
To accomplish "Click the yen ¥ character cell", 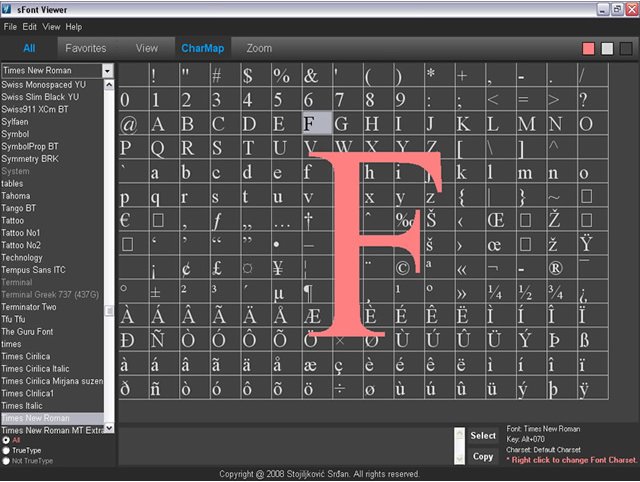I will coord(287,268).
